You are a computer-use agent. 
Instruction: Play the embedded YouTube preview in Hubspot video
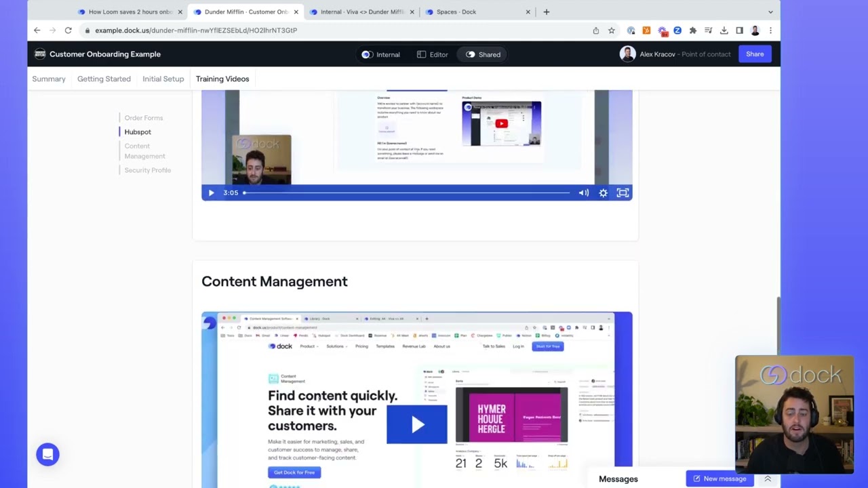(501, 123)
